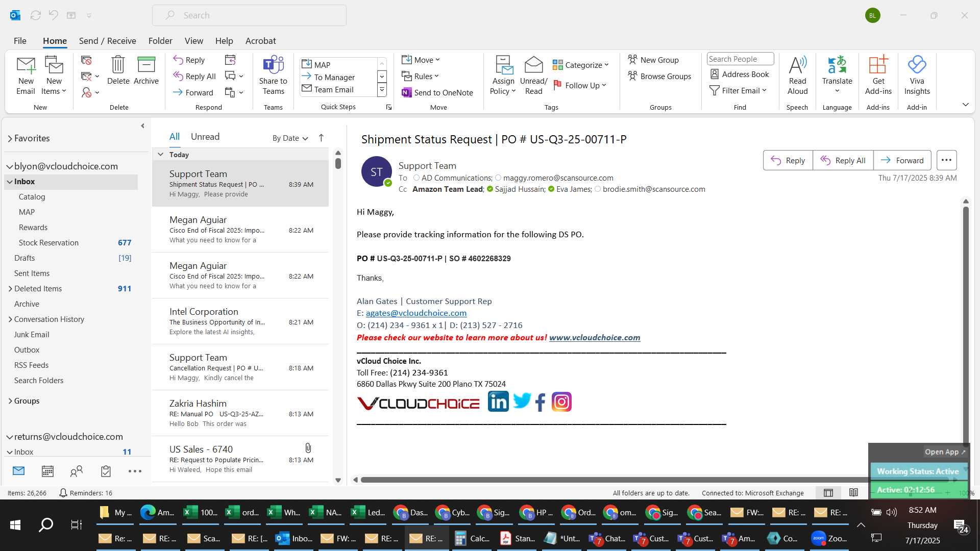The image size is (980, 551).
Task: Click Send to OneNote
Action: click(437, 92)
